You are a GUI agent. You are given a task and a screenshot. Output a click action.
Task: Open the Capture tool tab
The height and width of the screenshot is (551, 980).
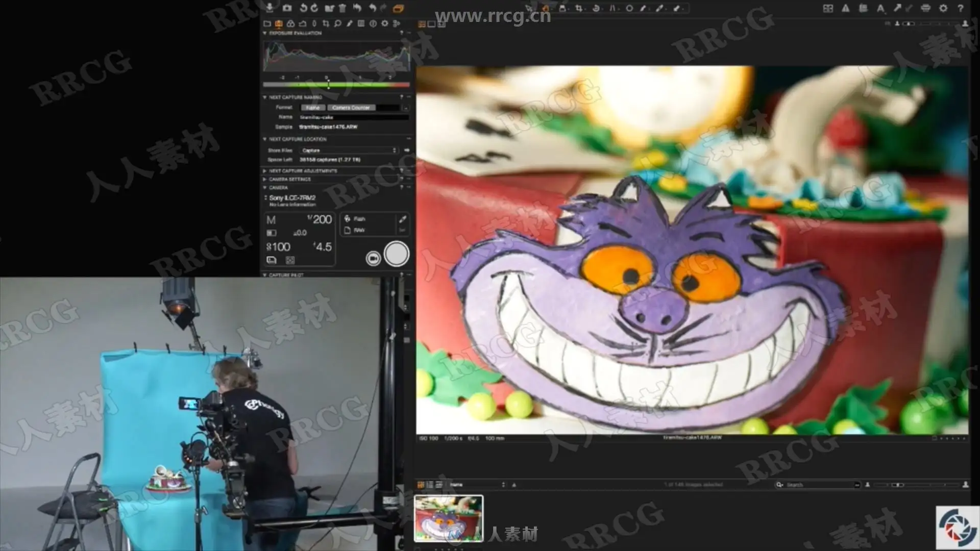coord(279,23)
